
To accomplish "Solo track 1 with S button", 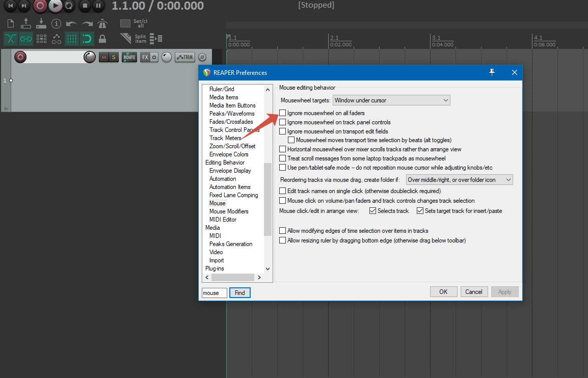I will click(114, 57).
